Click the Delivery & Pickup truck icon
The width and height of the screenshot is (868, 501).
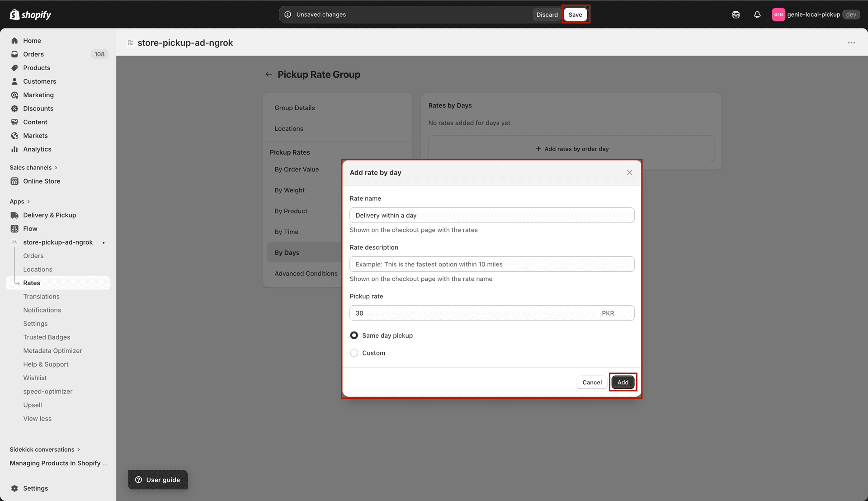[14, 215]
